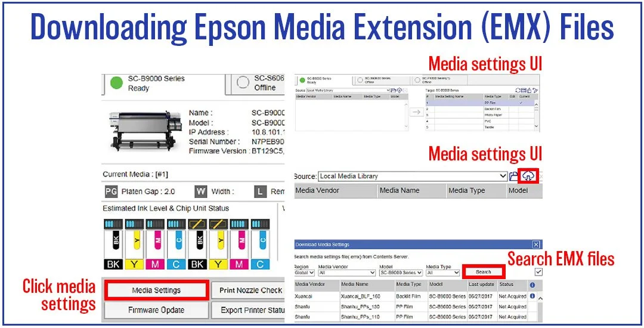This screenshot has width=644, height=328.
Task: Click the Export Printer Status button
Action: 248,310
